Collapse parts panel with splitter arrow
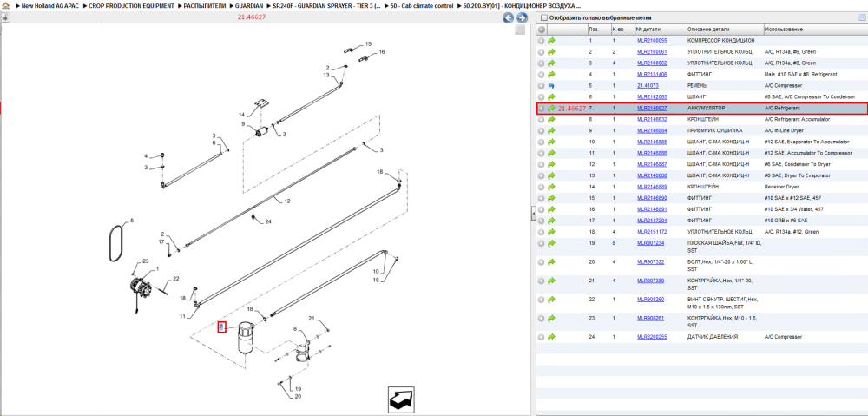This screenshot has width=868, height=416. (533, 212)
